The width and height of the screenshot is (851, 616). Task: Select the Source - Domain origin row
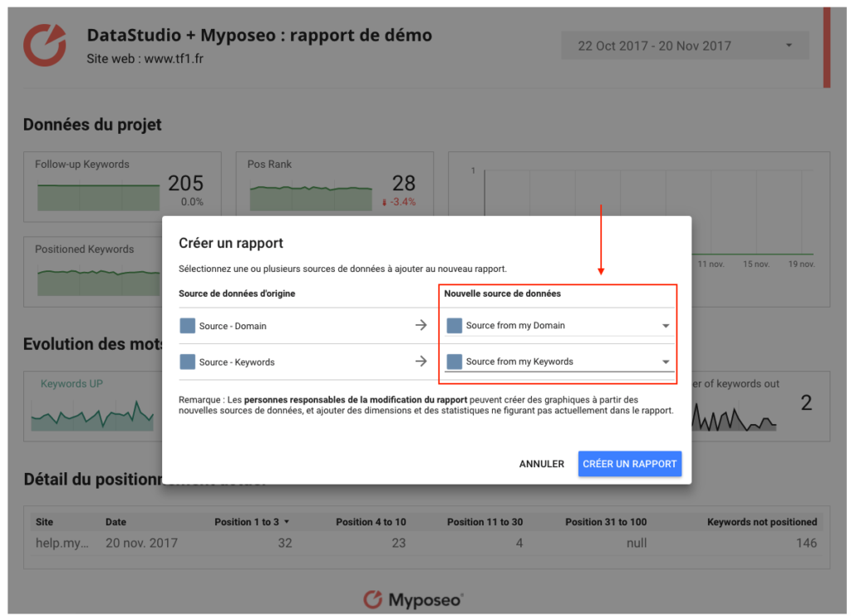tap(306, 326)
